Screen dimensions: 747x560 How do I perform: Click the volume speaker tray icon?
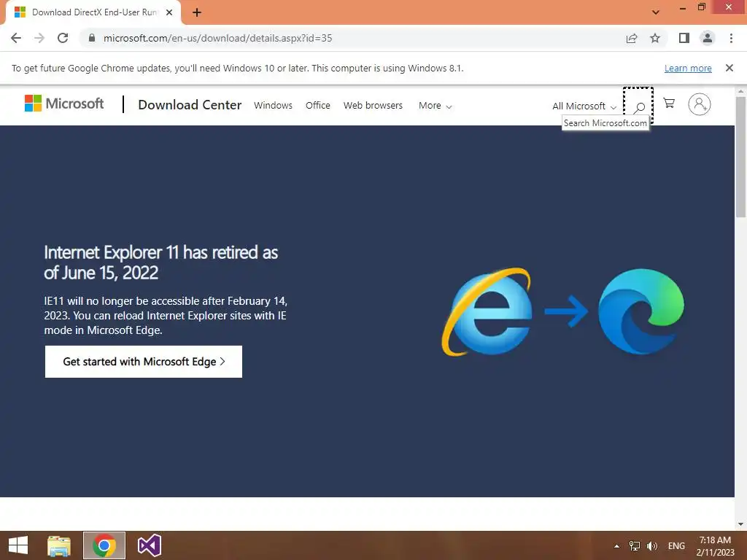(x=651, y=546)
